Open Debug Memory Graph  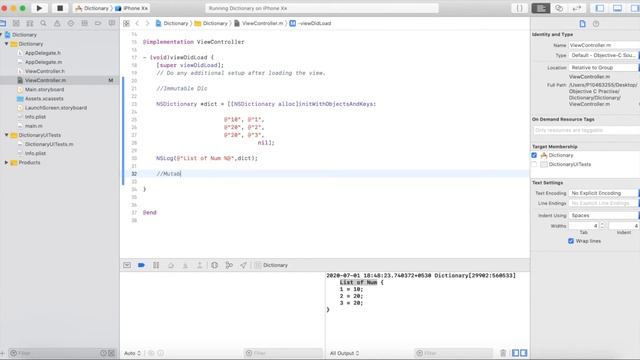click(229, 265)
